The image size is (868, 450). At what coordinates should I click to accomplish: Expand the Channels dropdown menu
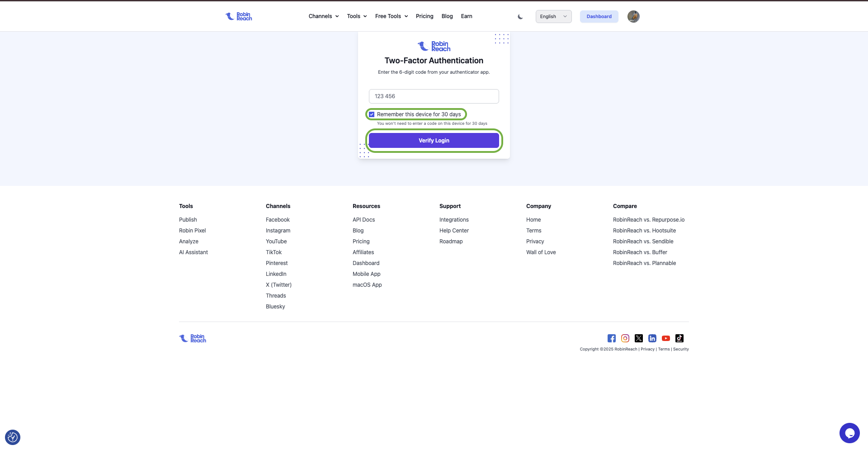[324, 16]
